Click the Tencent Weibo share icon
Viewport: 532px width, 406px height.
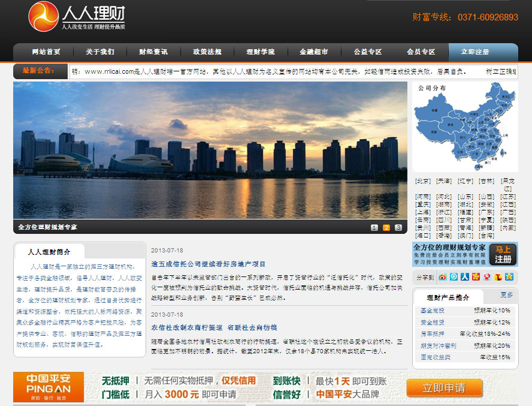[454, 277]
